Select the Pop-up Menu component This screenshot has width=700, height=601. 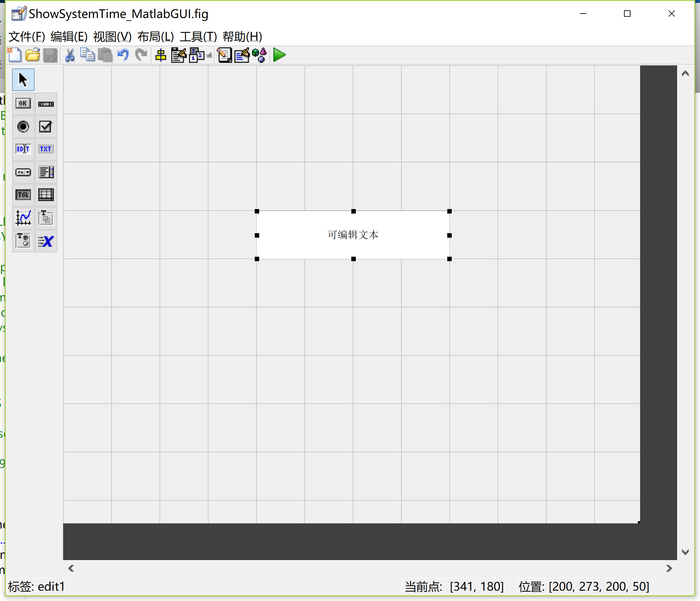(23, 172)
